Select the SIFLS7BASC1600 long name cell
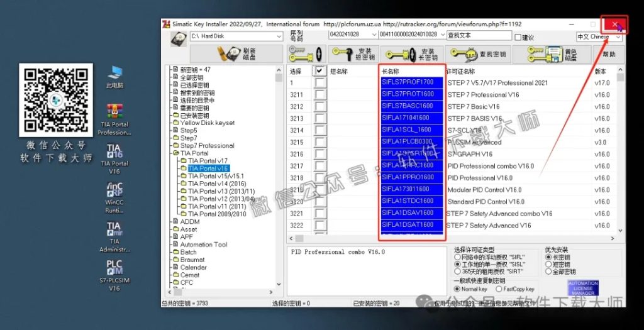Image resolution: width=644 pixels, height=330 pixels. (412, 106)
